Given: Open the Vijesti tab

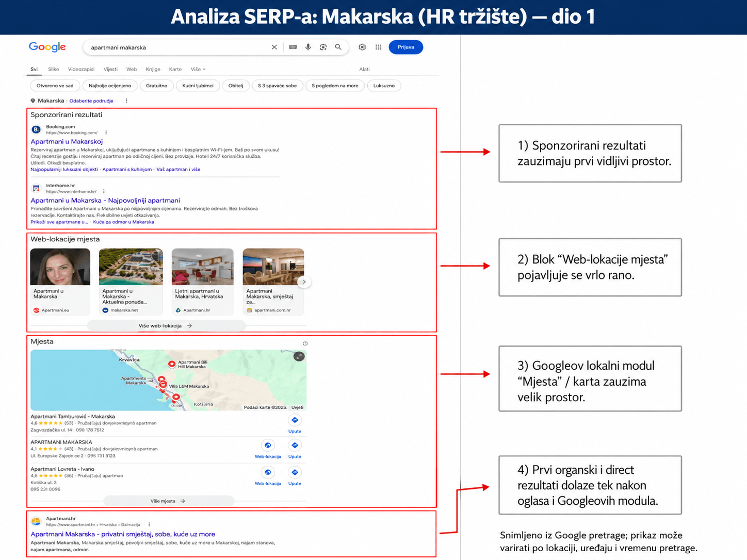Looking at the screenshot, I should (x=110, y=69).
